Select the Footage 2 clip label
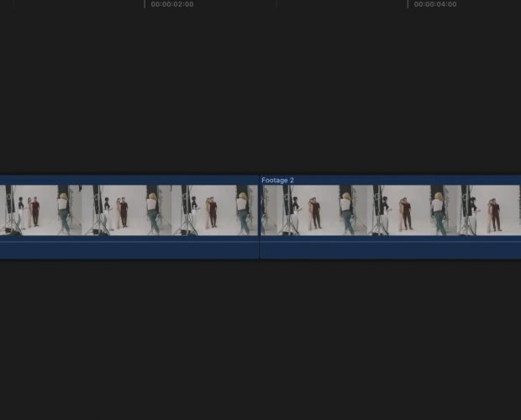 (x=277, y=181)
